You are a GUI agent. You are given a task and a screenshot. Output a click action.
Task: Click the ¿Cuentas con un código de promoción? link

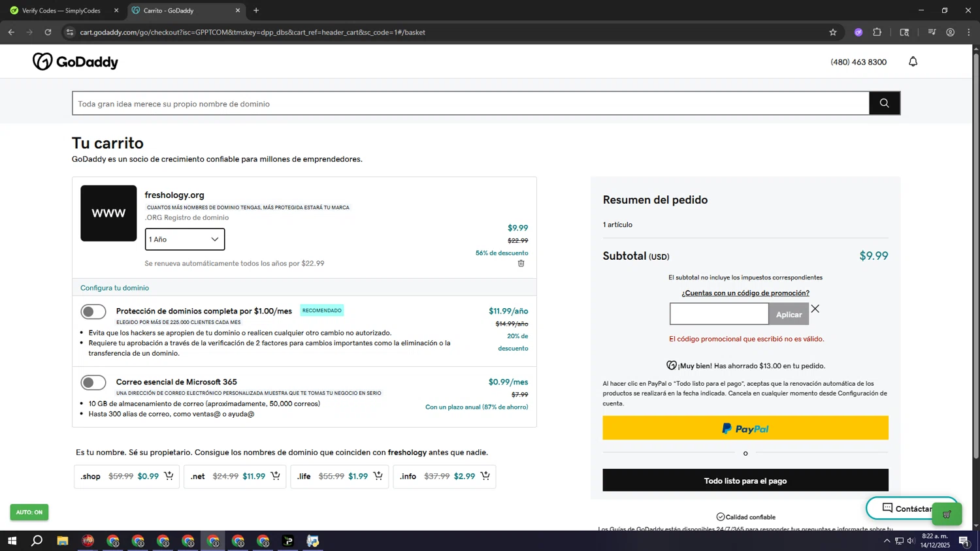pyautogui.click(x=745, y=293)
